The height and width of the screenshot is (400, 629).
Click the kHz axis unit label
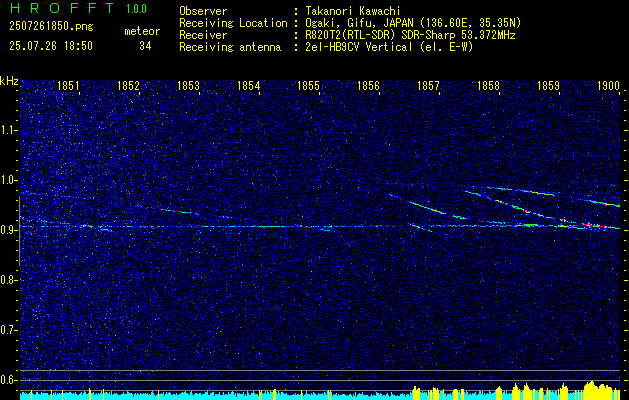(9, 82)
